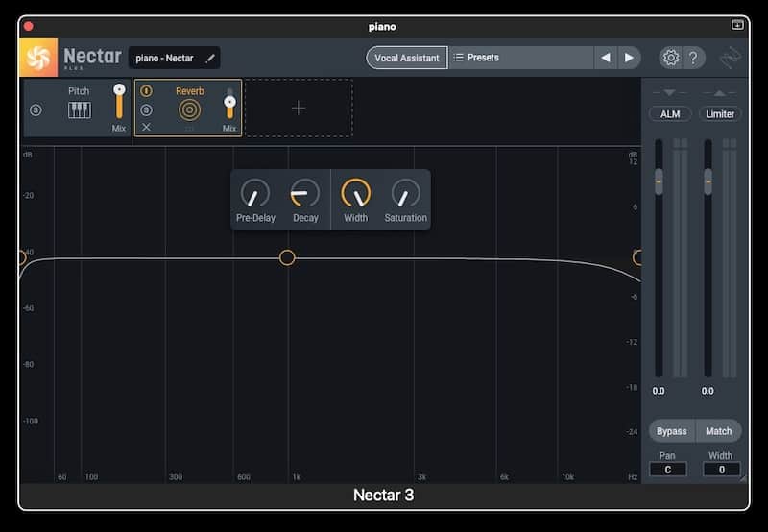Click the window options icon in title bar

point(737,25)
